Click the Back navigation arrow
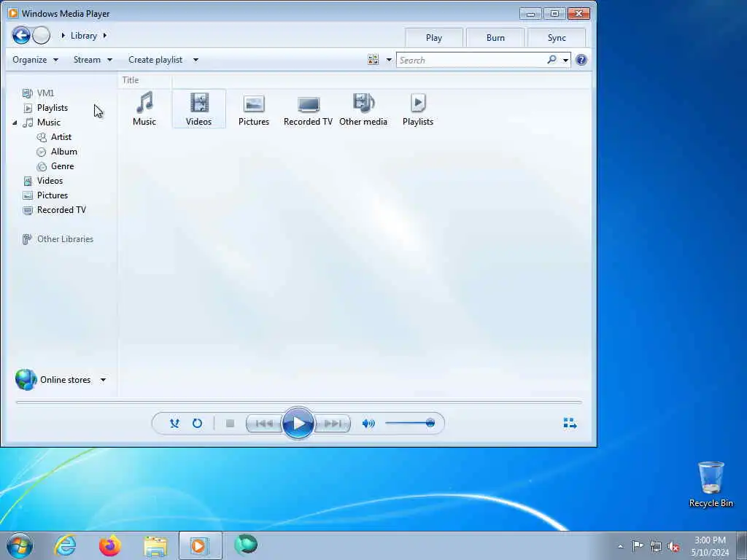Screen dimensions: 747x560 21,35
